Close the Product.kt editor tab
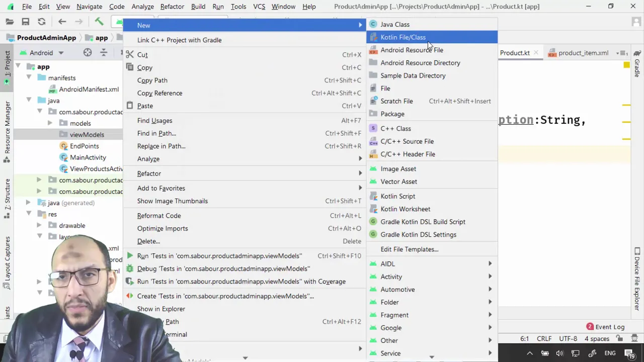This screenshot has width=644, height=362. [x=536, y=53]
